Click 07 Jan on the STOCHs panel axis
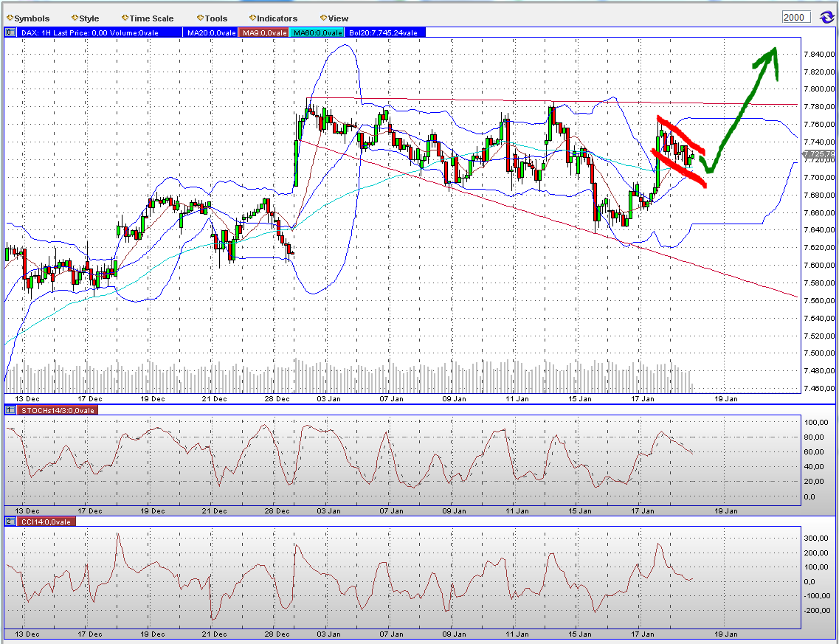This screenshot has height=644, width=839. tap(392, 510)
